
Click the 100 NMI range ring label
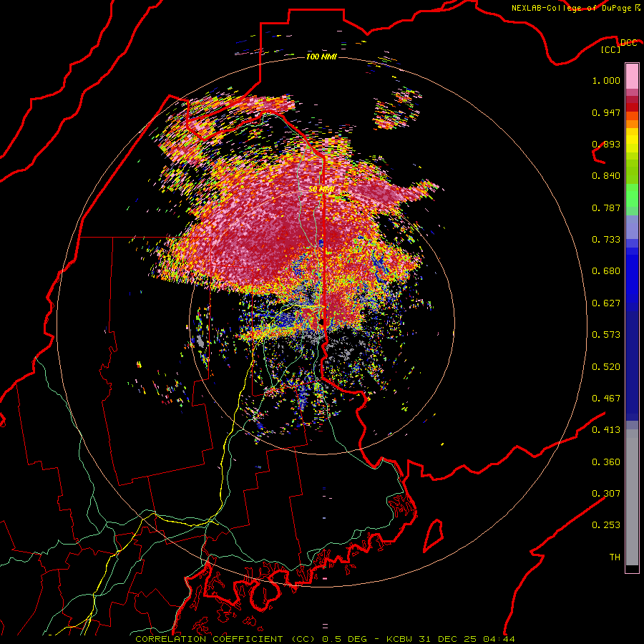point(321,57)
